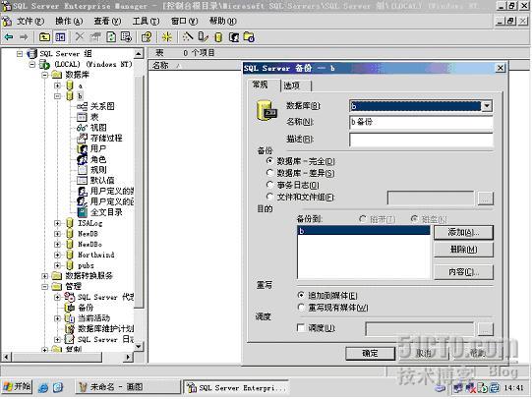Image resolution: width=532 pixels, height=399 pixels.
Task: Click the 关系图 diagram tree item
Action: coord(102,106)
